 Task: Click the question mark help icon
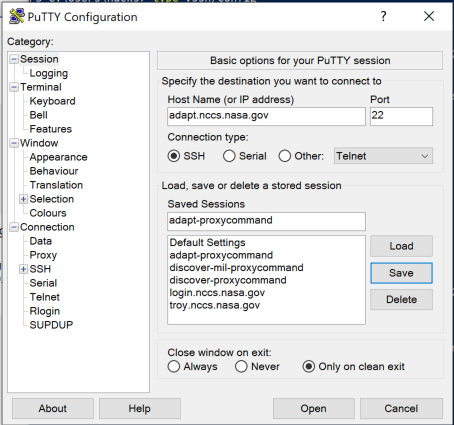[x=383, y=16]
